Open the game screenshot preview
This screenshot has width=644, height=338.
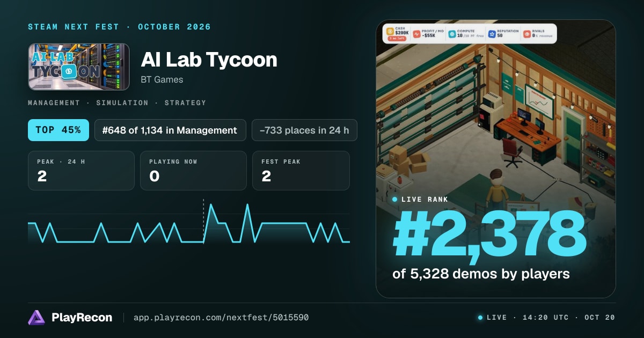point(496,159)
